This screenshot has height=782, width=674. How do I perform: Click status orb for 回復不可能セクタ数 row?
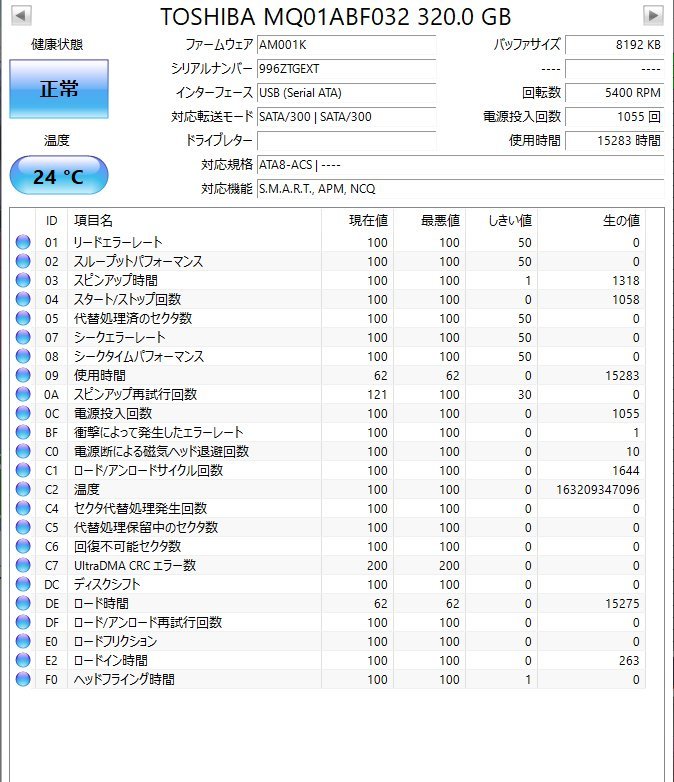[x=23, y=546]
